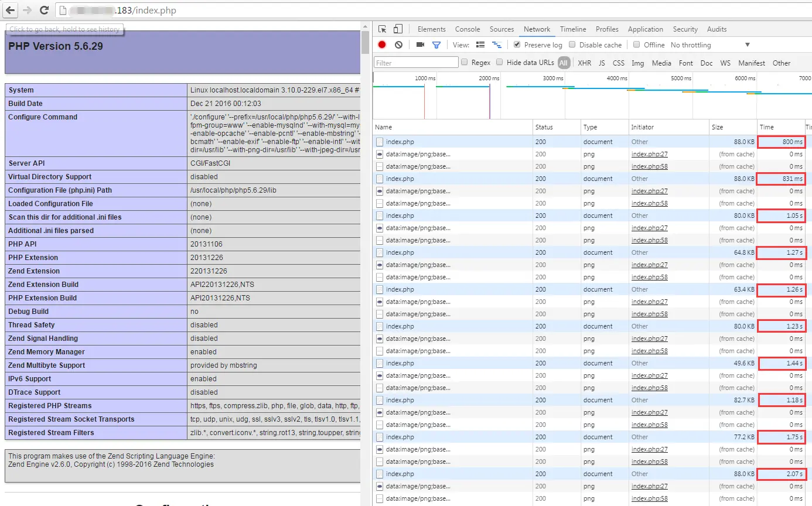Open the Sources tab

pyautogui.click(x=502, y=29)
